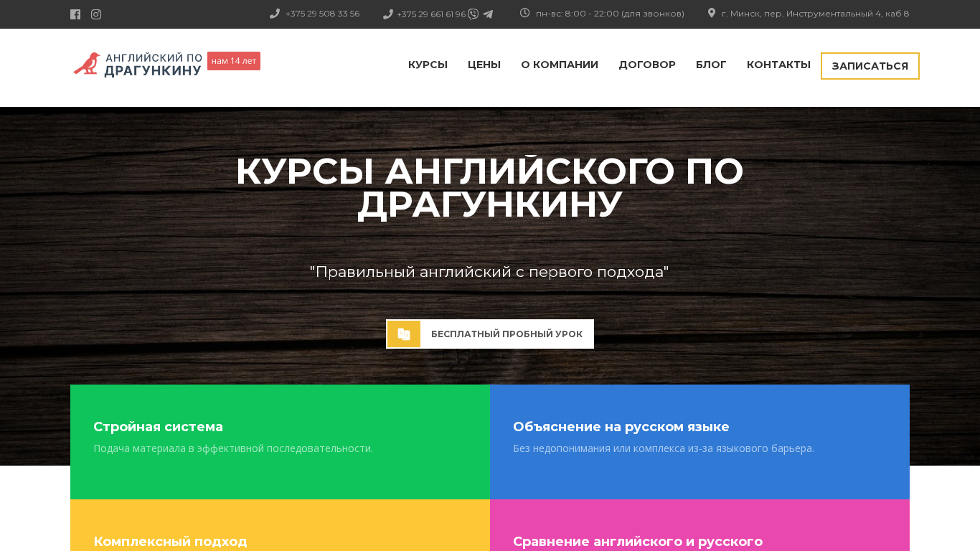980x551 pixels.
Task: Open the КУРСЫ menu item
Action: tap(428, 65)
